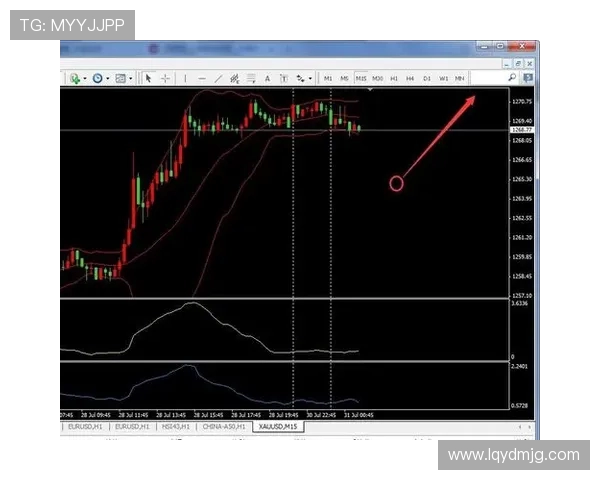Screen dimensions: 600x480
Task: Open the indicators list dropdown
Action: [x=76, y=78]
